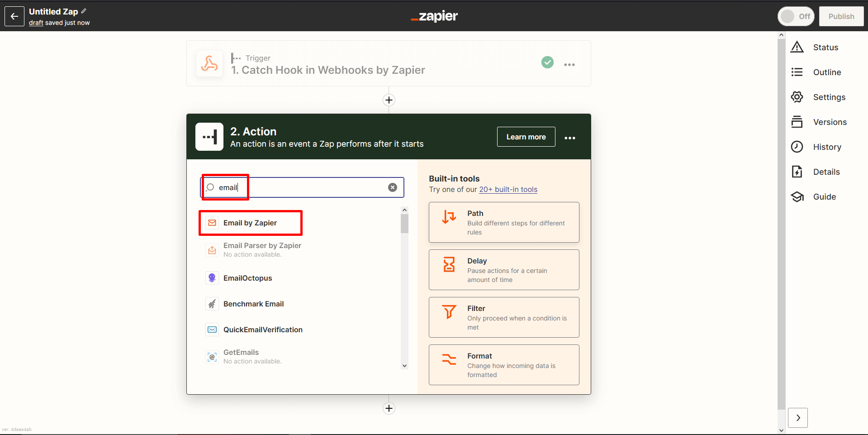Add step with plus between trigger and action

coord(389,100)
